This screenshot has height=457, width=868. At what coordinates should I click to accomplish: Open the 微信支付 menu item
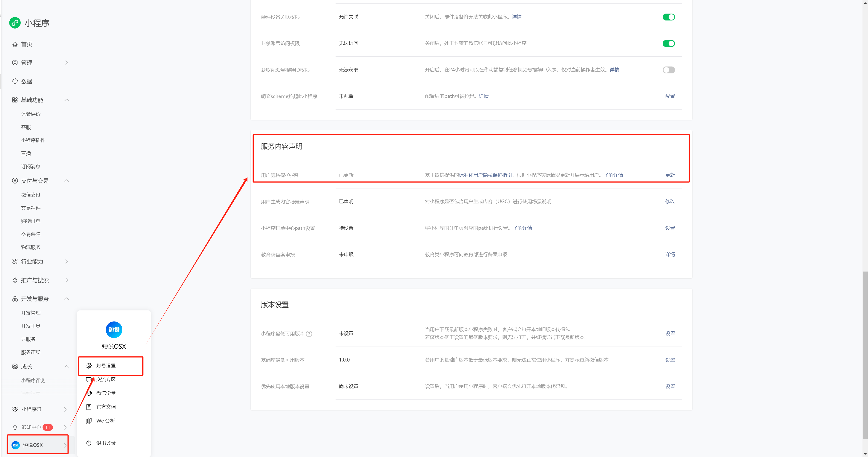pos(31,195)
